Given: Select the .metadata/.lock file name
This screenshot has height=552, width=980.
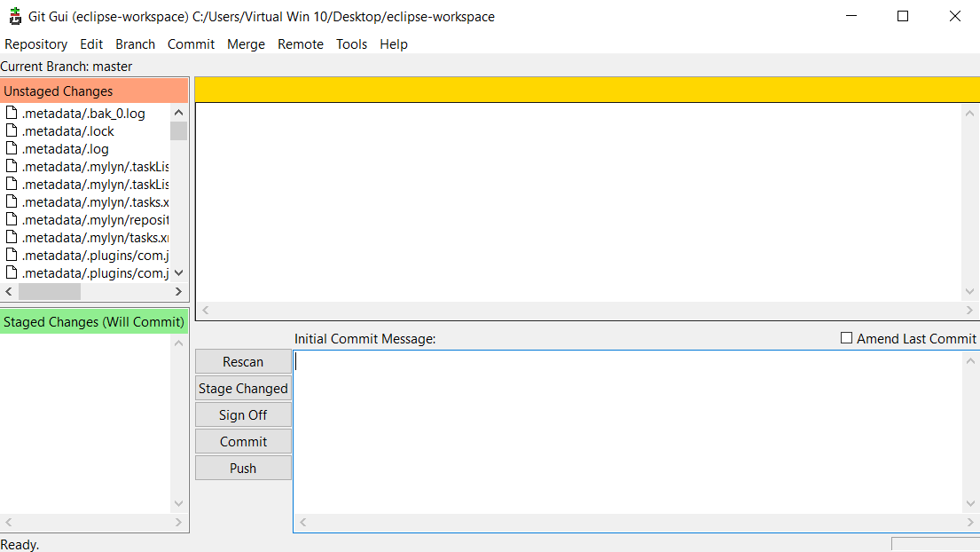Looking at the screenshot, I should tap(68, 131).
